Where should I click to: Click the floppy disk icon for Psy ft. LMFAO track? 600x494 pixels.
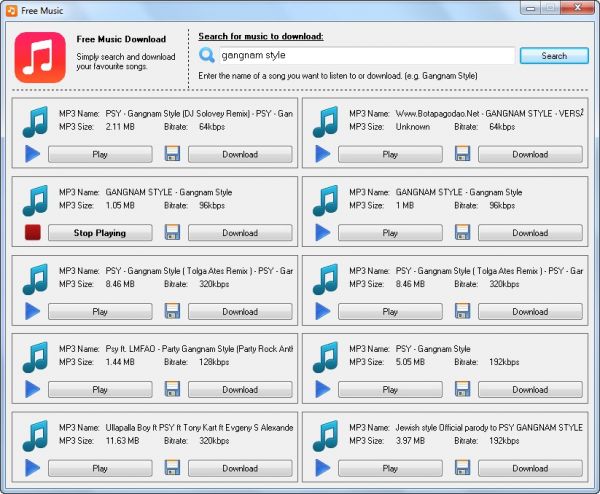[172, 389]
